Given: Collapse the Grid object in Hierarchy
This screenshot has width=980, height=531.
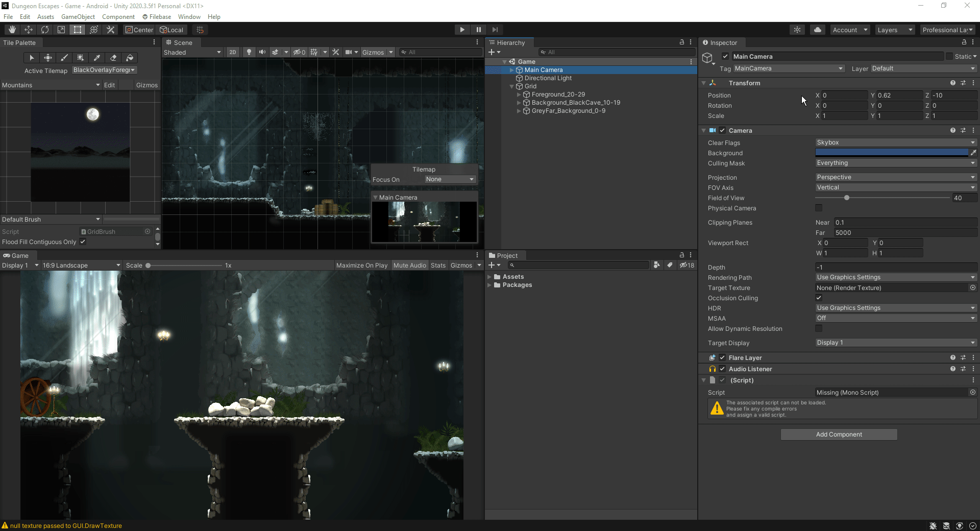Looking at the screenshot, I should (512, 86).
